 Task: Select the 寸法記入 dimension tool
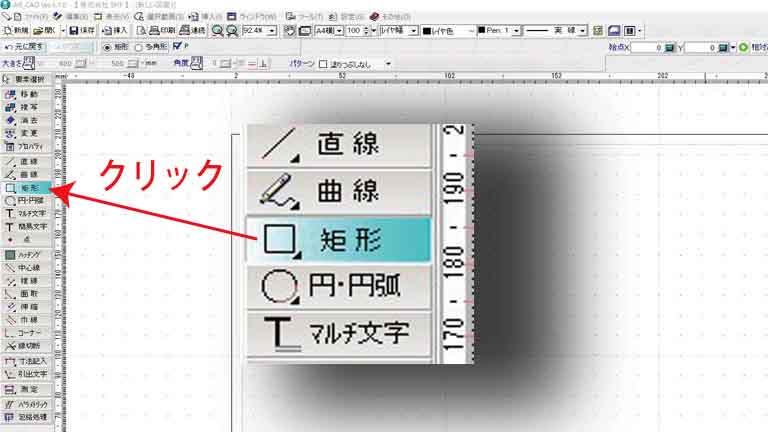click(26, 361)
